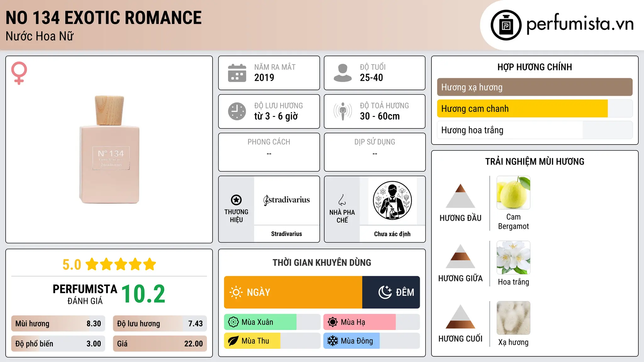Viewport: 644px width, 362px height.
Task: Click the Chưa xác định perfumer caption
Action: point(392,234)
